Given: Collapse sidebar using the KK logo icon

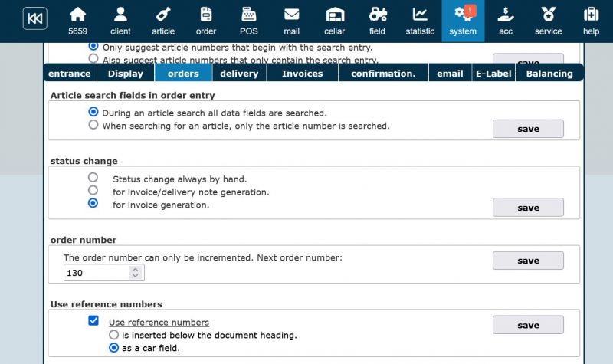Looking at the screenshot, I should (34, 18).
